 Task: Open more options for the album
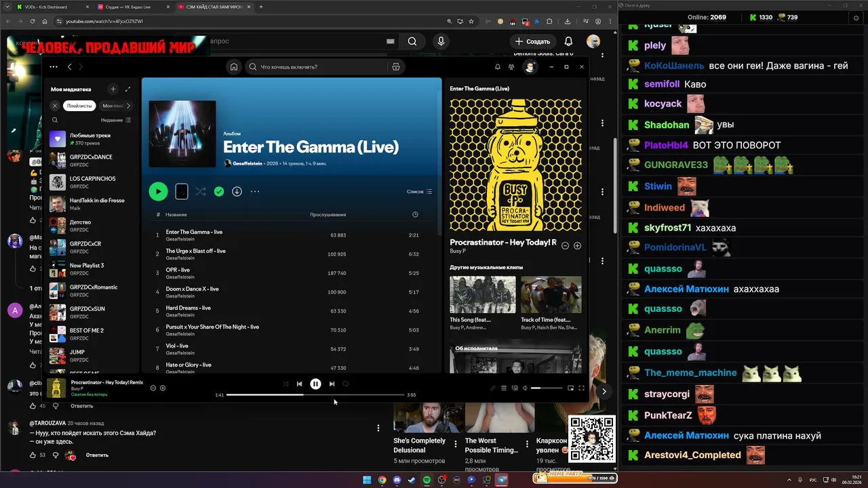tap(255, 192)
